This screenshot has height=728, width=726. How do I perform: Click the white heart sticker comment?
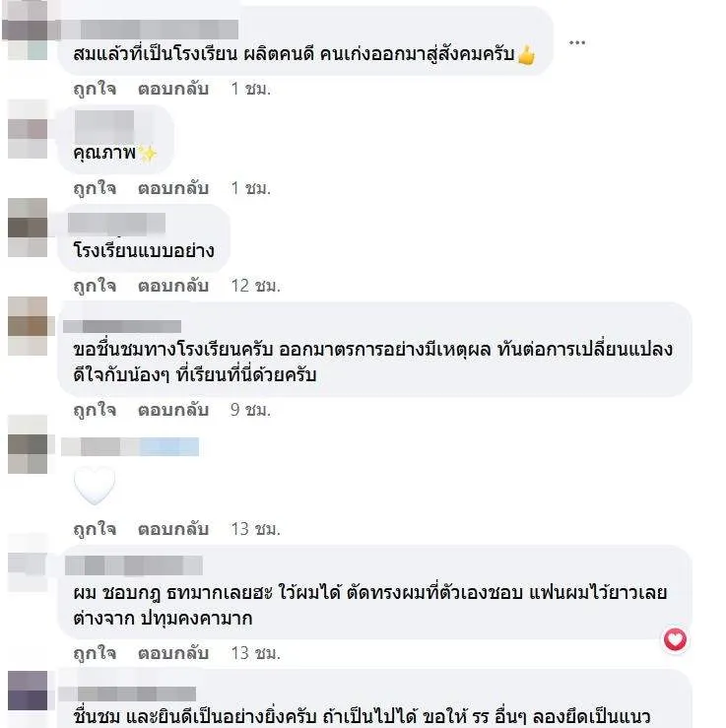[95, 486]
